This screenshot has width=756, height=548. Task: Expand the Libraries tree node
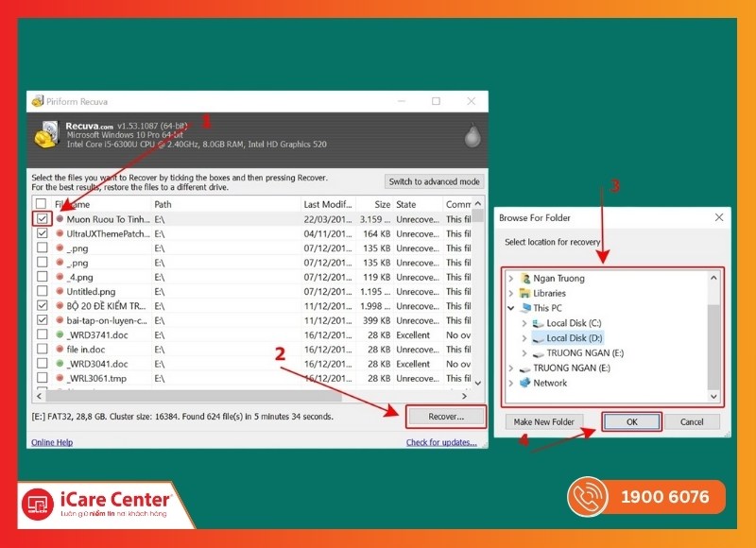[x=512, y=294]
